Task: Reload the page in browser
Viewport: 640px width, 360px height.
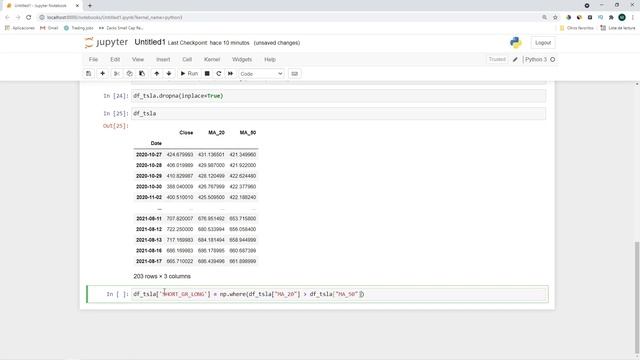Action: 29,18
